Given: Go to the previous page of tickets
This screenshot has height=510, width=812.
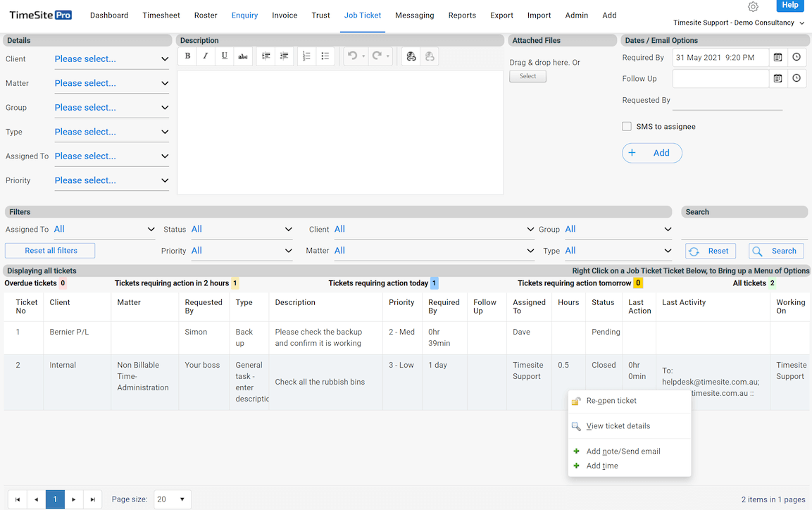Looking at the screenshot, I should point(36,499).
